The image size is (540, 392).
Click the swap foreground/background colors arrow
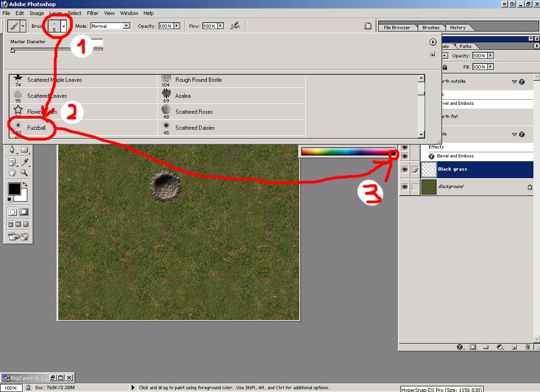pyautogui.click(x=24, y=185)
